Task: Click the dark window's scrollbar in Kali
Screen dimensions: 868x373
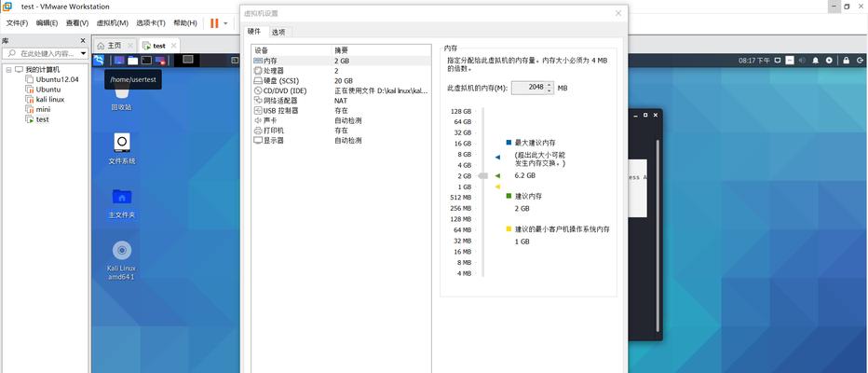Action: 658,236
